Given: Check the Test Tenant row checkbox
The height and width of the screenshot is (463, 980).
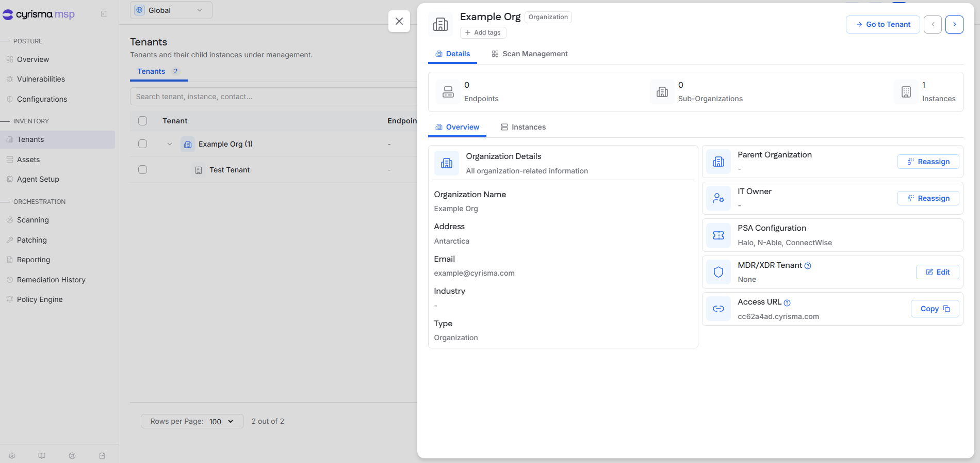Looking at the screenshot, I should pyautogui.click(x=143, y=170).
